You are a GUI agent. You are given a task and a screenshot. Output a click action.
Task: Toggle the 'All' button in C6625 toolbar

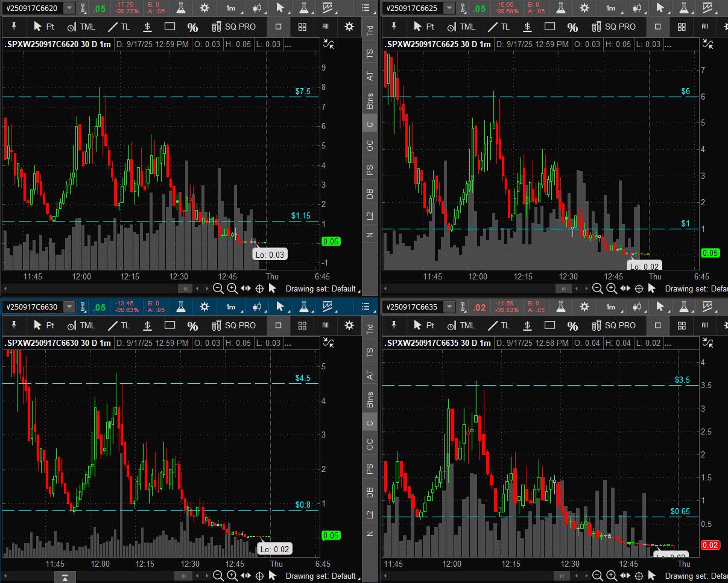705,27
